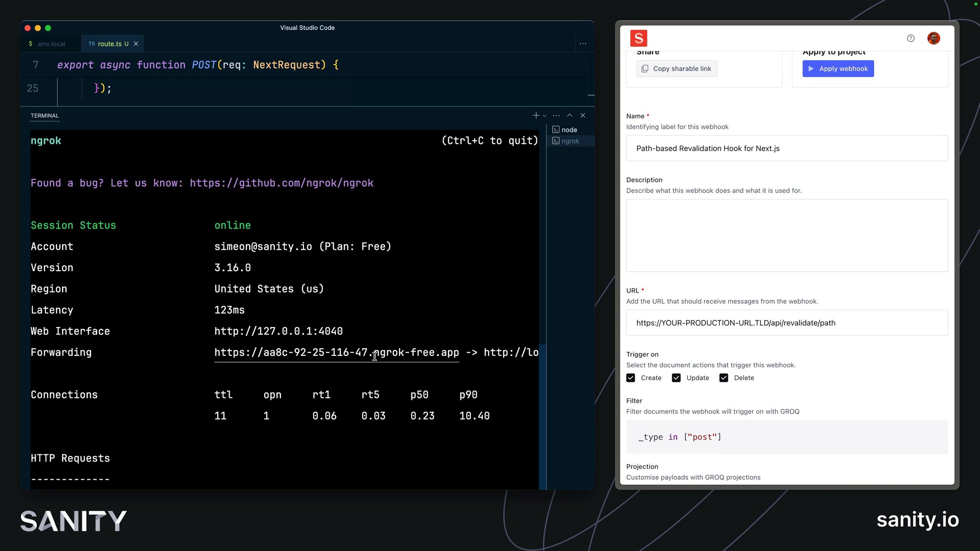Click the Projection section label

point(642,467)
